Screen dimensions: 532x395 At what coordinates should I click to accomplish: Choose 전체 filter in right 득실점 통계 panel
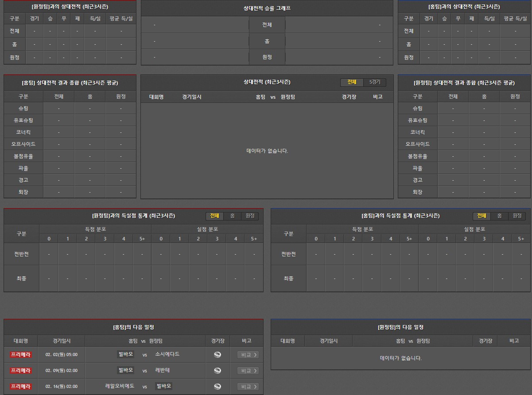pyautogui.click(x=482, y=216)
